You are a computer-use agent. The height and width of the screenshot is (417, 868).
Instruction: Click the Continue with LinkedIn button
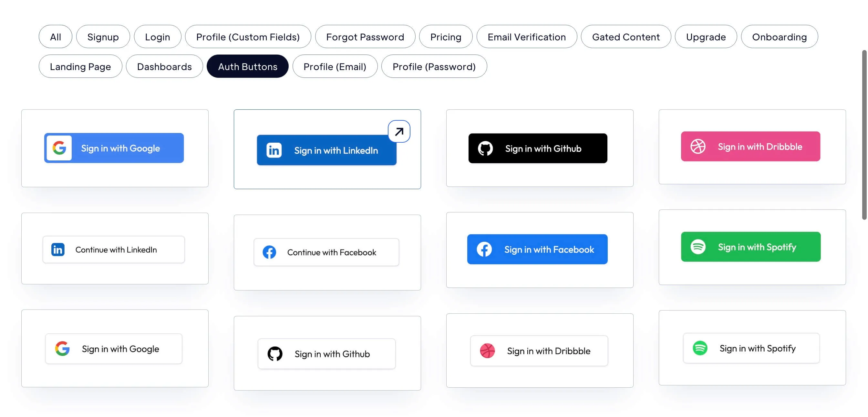pos(114,249)
